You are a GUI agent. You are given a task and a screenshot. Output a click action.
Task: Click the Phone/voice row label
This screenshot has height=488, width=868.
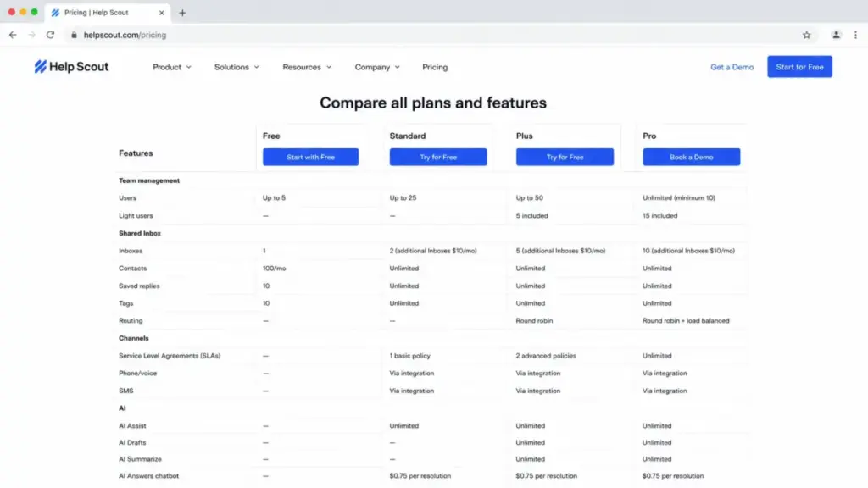(138, 373)
